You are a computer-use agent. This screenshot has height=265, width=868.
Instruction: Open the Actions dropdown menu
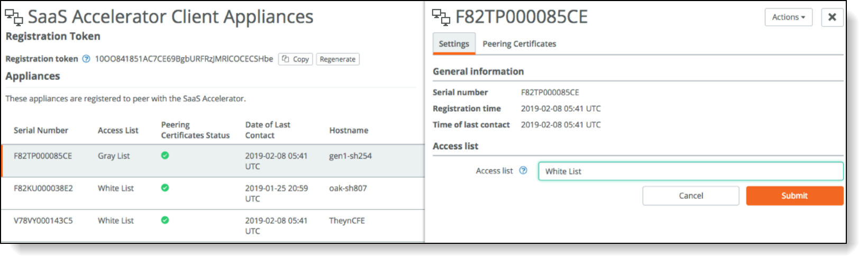788,17
